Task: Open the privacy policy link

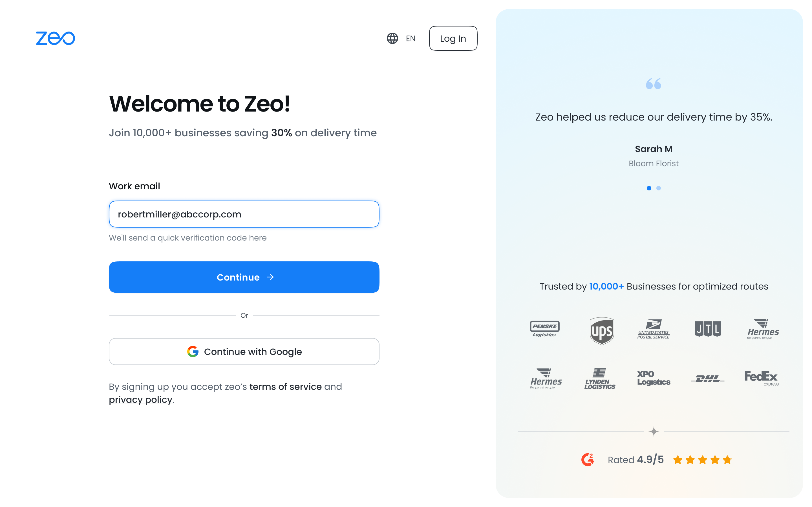Action: pyautogui.click(x=141, y=400)
